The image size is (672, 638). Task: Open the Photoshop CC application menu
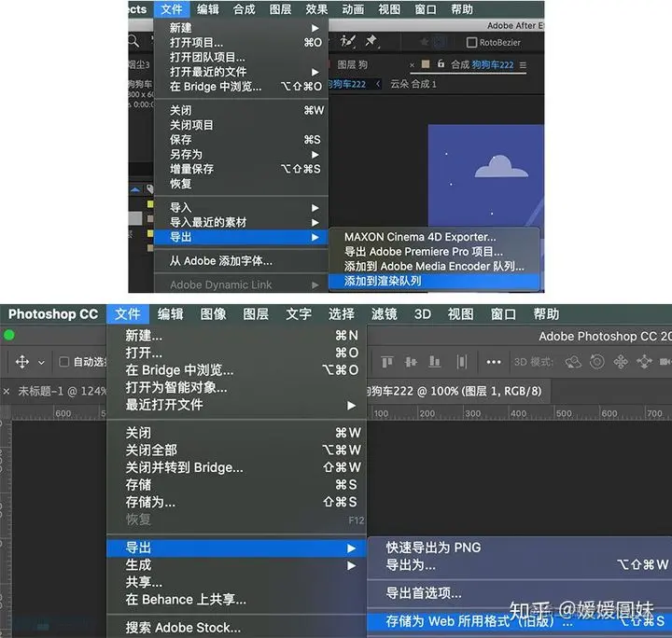[x=53, y=314]
